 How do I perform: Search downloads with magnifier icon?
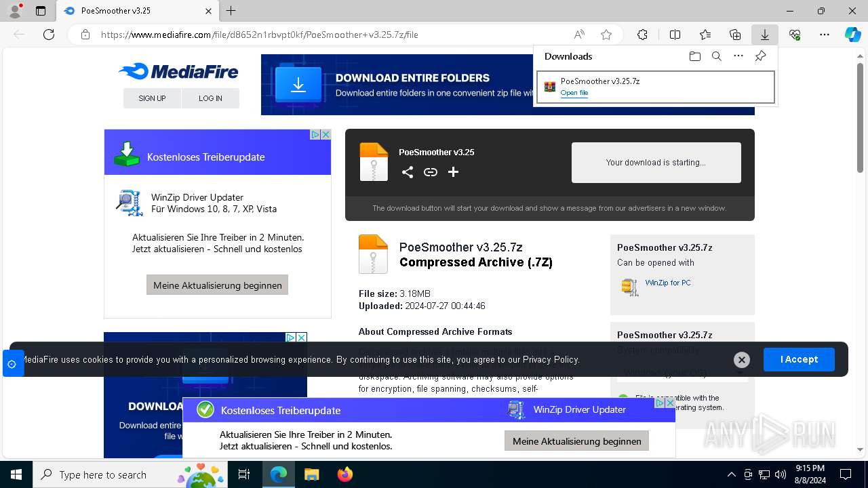coord(716,56)
